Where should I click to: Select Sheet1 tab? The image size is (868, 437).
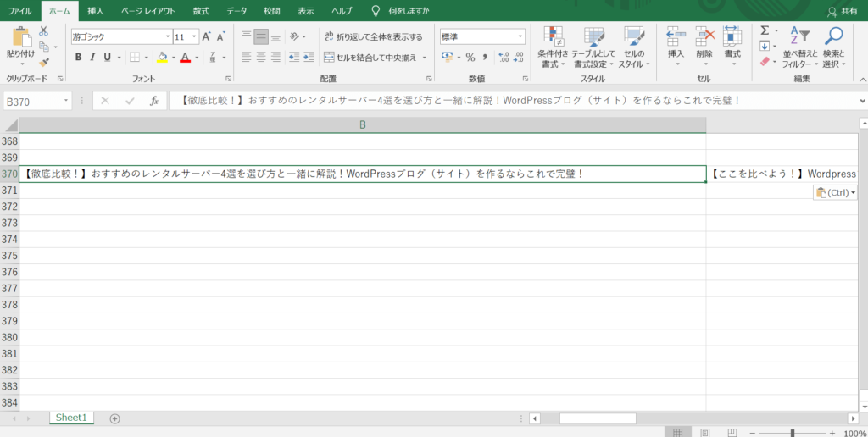(71, 418)
